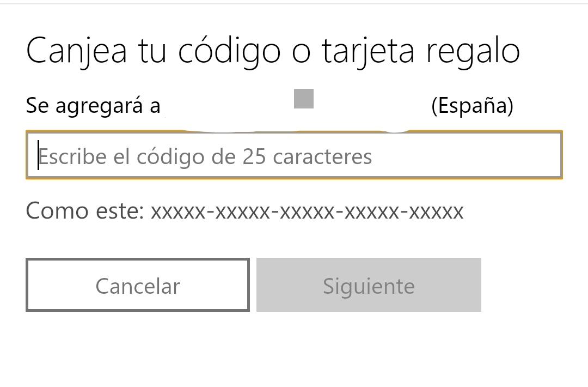The image size is (588, 387).
Task: Click the word "regalo" in the title
Action: click(x=473, y=51)
